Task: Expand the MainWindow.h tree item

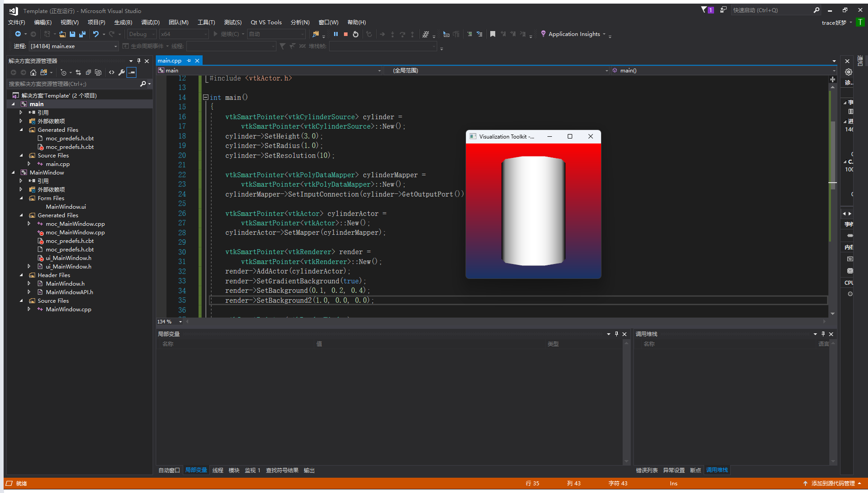Action: (29, 283)
